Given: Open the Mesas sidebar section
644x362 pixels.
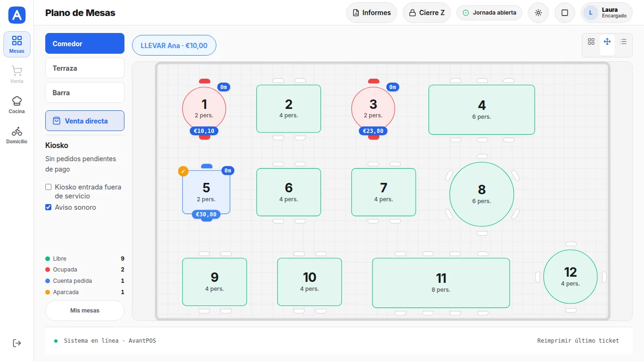Looking at the screenshot, I should point(17,44).
